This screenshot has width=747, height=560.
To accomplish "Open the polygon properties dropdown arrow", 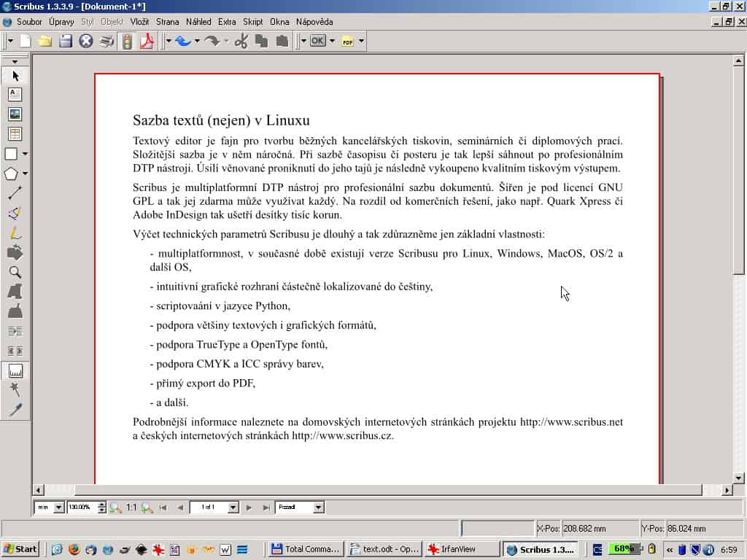I will coord(25,174).
